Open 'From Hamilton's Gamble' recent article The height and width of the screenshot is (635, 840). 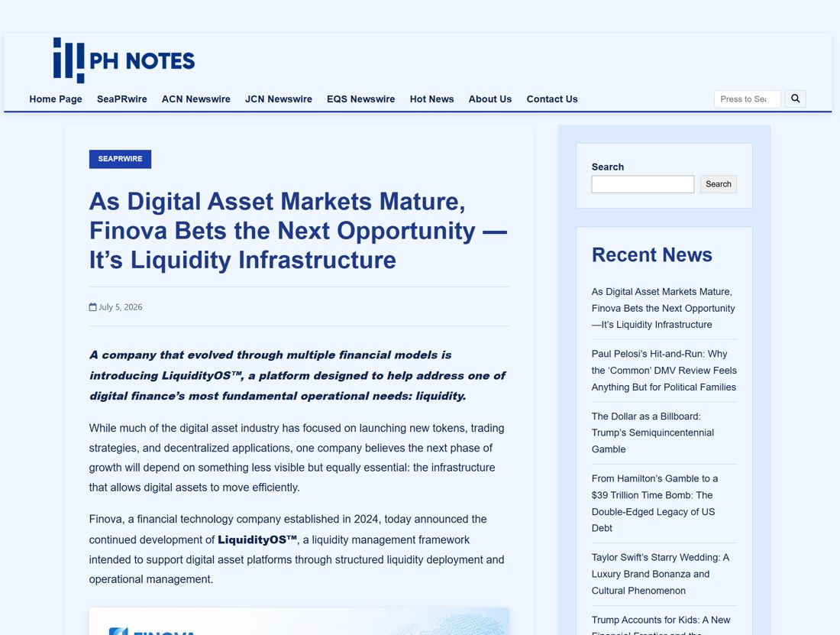click(x=654, y=503)
